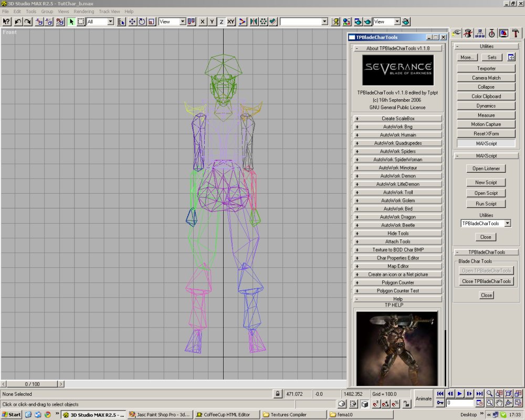Screen dimensions: 525x420
Task: Click the Region Zoom viewport tool
Action: (489, 403)
